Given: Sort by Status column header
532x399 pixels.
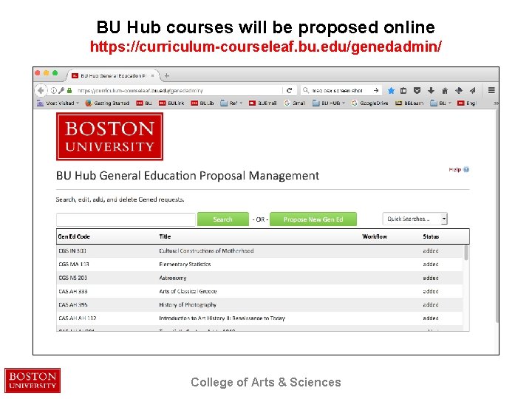Looking at the screenshot, I should click(431, 236).
